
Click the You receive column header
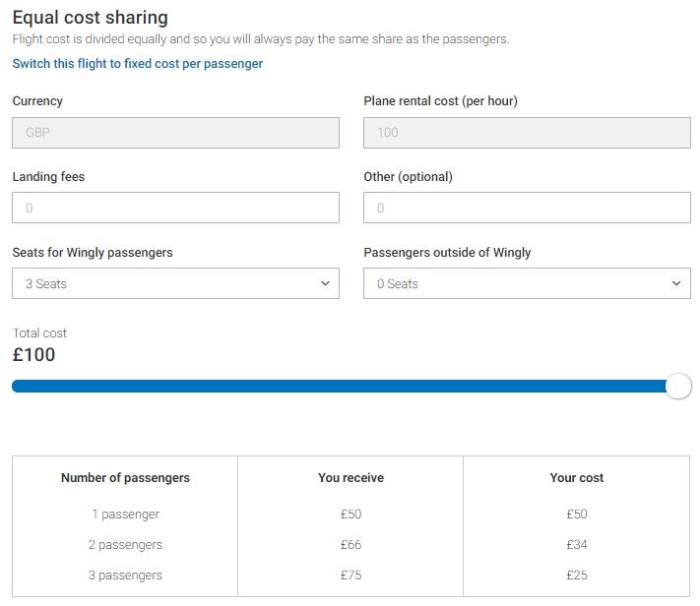[350, 477]
